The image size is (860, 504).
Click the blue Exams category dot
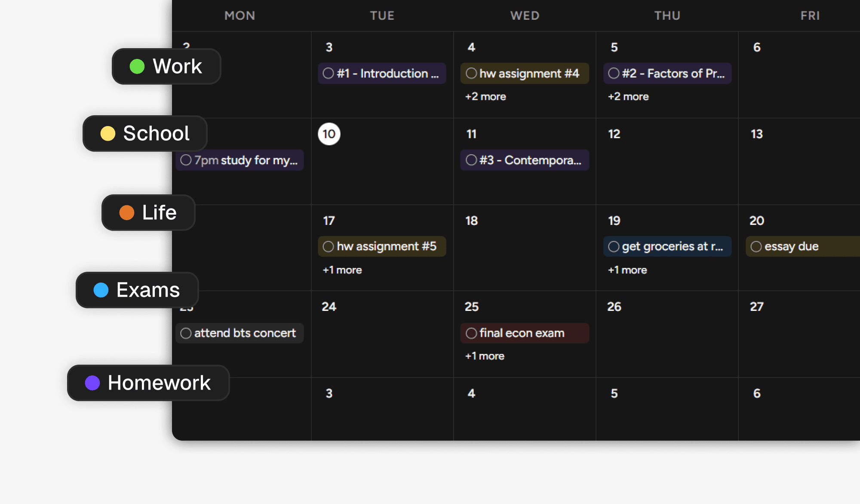[x=101, y=290]
